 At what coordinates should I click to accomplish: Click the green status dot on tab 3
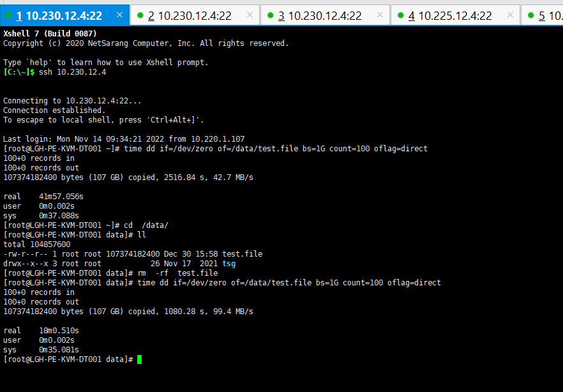(x=271, y=15)
